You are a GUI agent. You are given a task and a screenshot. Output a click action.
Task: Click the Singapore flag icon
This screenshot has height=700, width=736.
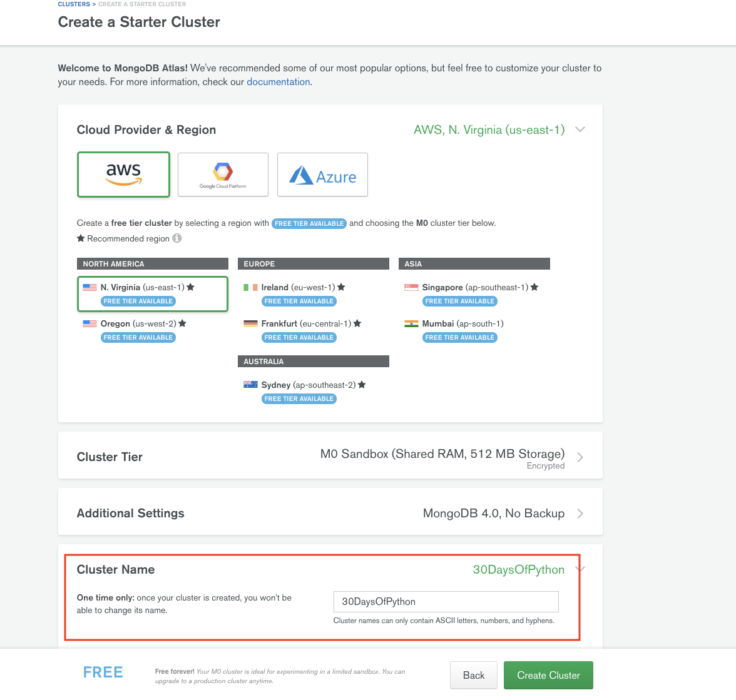411,287
